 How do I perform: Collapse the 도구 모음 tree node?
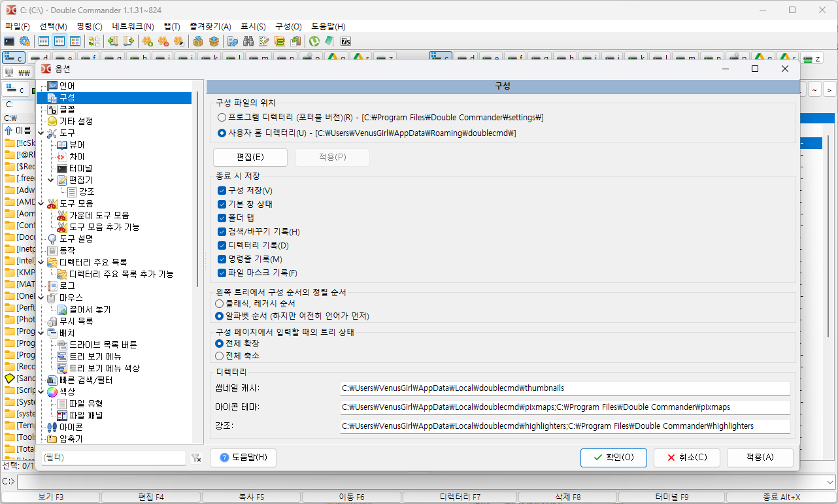click(41, 203)
